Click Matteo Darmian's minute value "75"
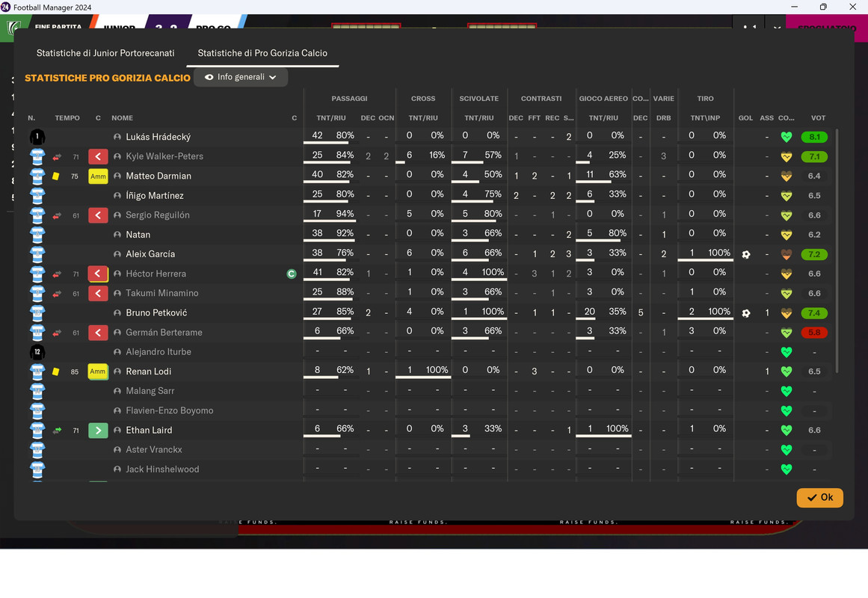868x598 pixels. [x=75, y=176]
